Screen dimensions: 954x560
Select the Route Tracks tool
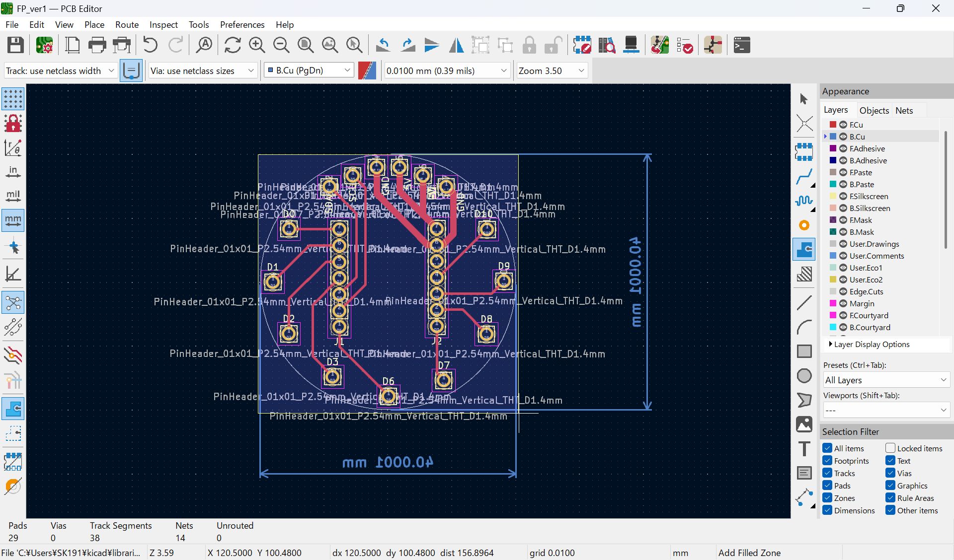coord(804,176)
